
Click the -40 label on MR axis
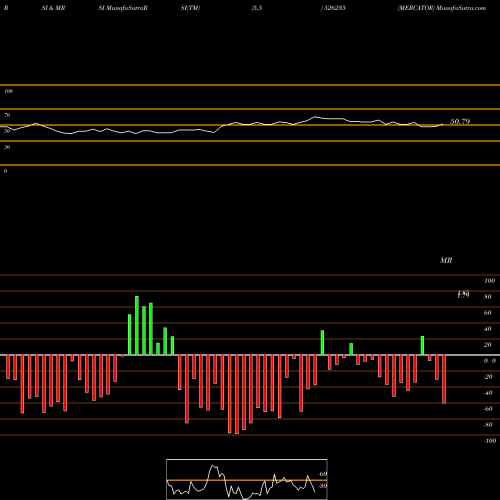tap(488, 393)
